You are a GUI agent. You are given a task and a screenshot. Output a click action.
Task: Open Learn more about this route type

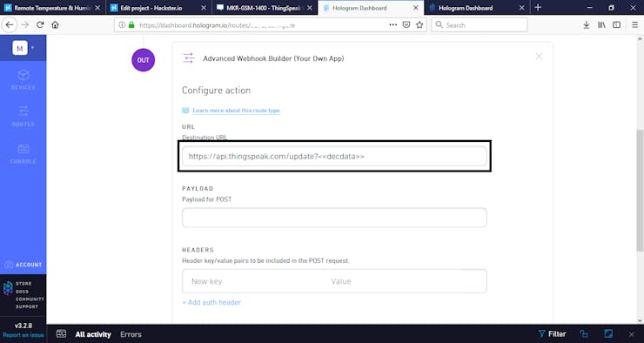coord(237,111)
